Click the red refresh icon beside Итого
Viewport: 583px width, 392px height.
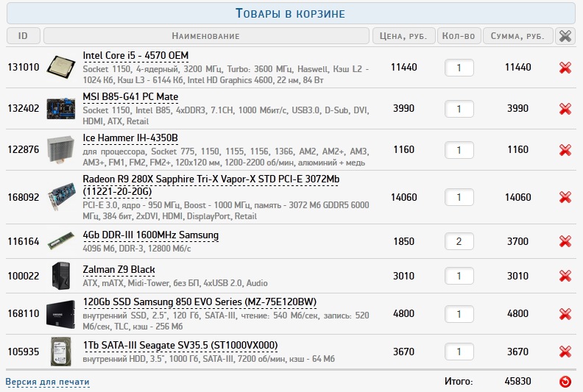pyautogui.click(x=565, y=382)
